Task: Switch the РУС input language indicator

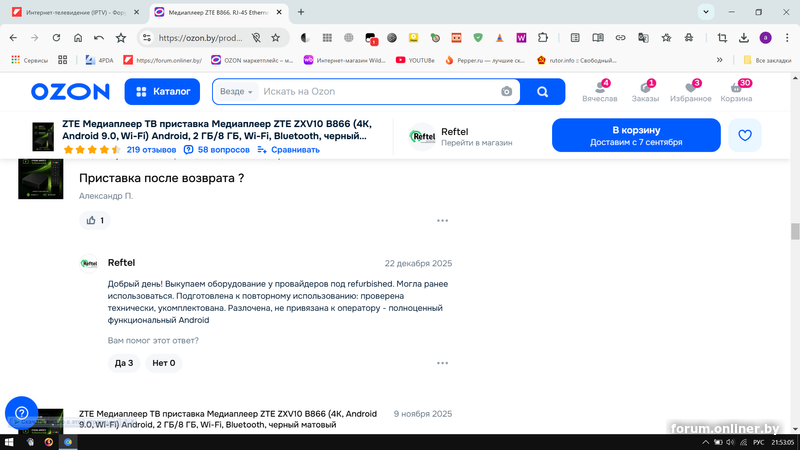Action: [x=759, y=442]
